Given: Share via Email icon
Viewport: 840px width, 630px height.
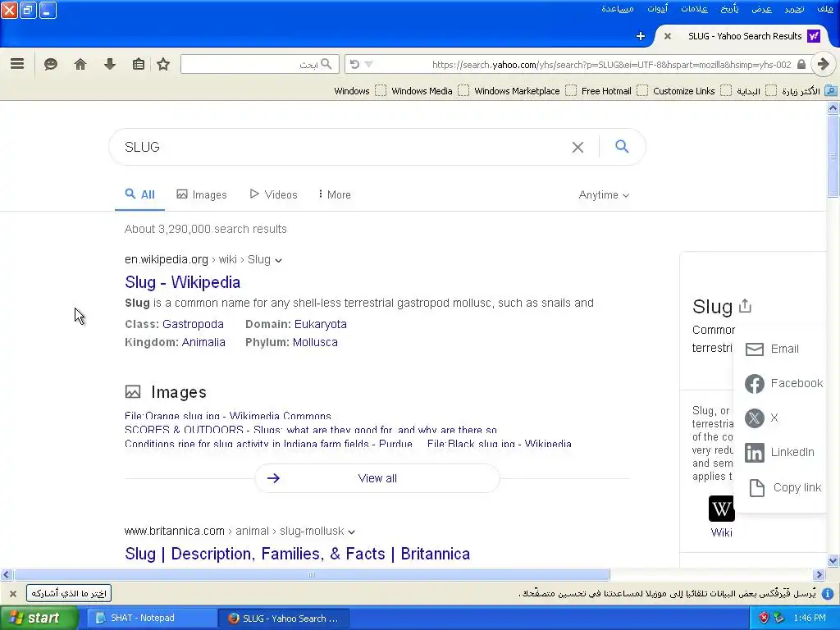Looking at the screenshot, I should click(x=755, y=349).
